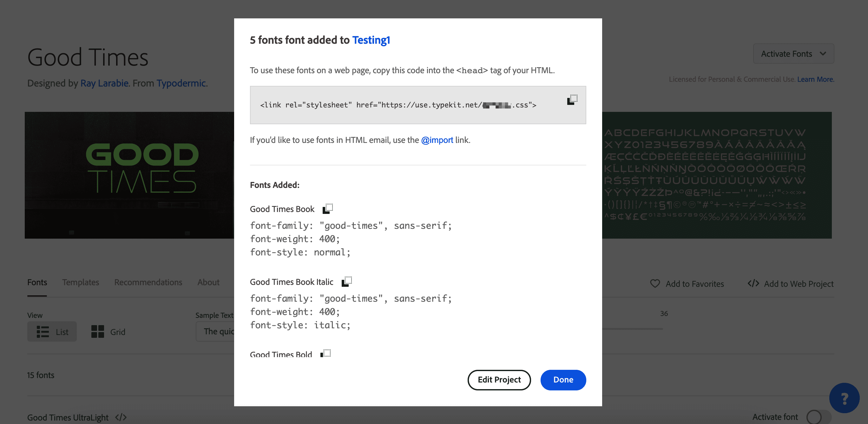Click code icon next to Good Times UltraLight

121,417
